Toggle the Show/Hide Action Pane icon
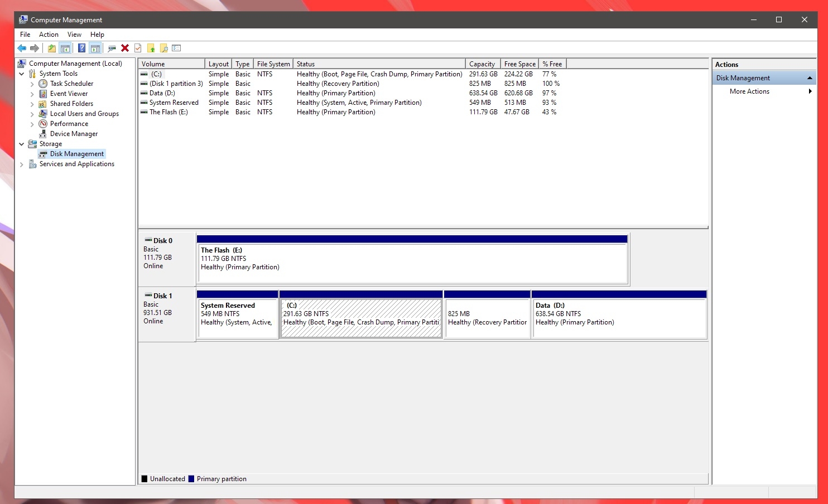The width and height of the screenshot is (828, 504). pyautogui.click(x=95, y=48)
